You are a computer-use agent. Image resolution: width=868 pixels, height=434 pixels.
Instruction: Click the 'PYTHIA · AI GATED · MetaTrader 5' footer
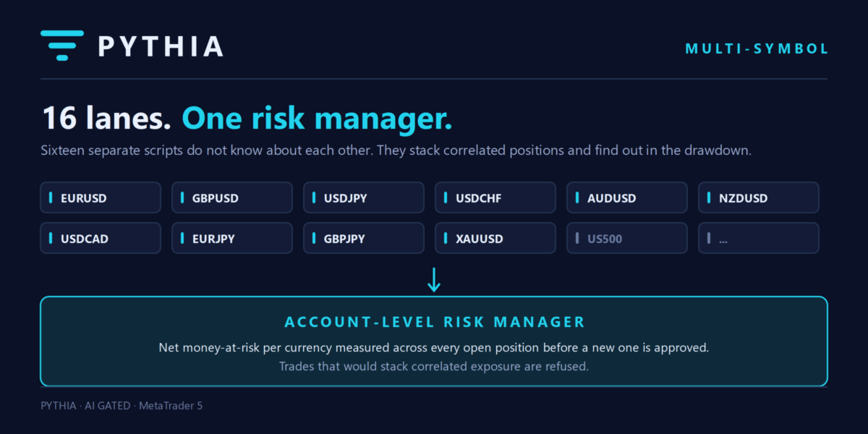pyautogui.click(x=122, y=406)
